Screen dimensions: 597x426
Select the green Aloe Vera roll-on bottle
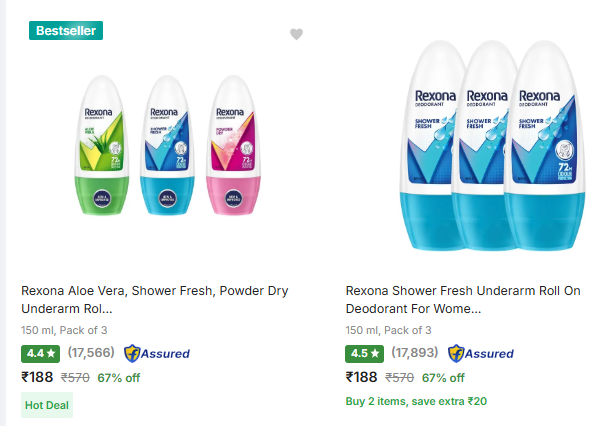pos(102,145)
